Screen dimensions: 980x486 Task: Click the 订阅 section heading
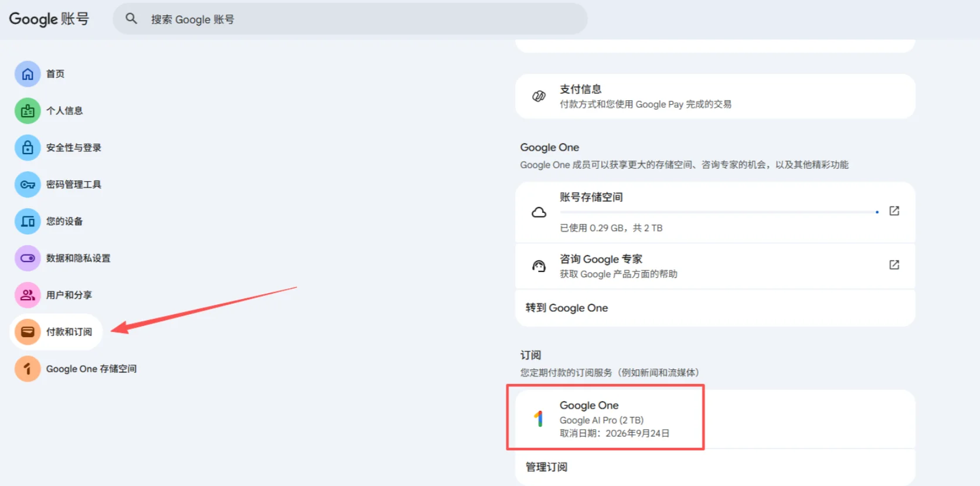pyautogui.click(x=530, y=355)
